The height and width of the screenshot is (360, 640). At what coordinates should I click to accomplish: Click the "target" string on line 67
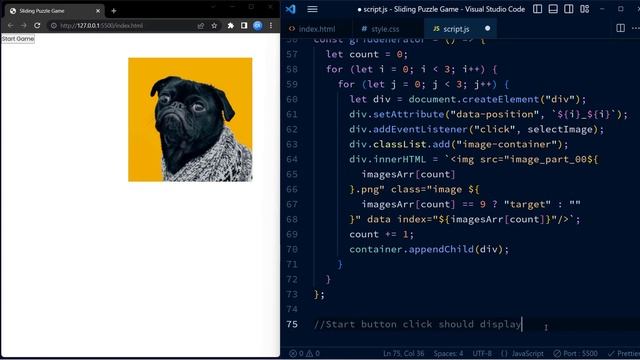527,204
